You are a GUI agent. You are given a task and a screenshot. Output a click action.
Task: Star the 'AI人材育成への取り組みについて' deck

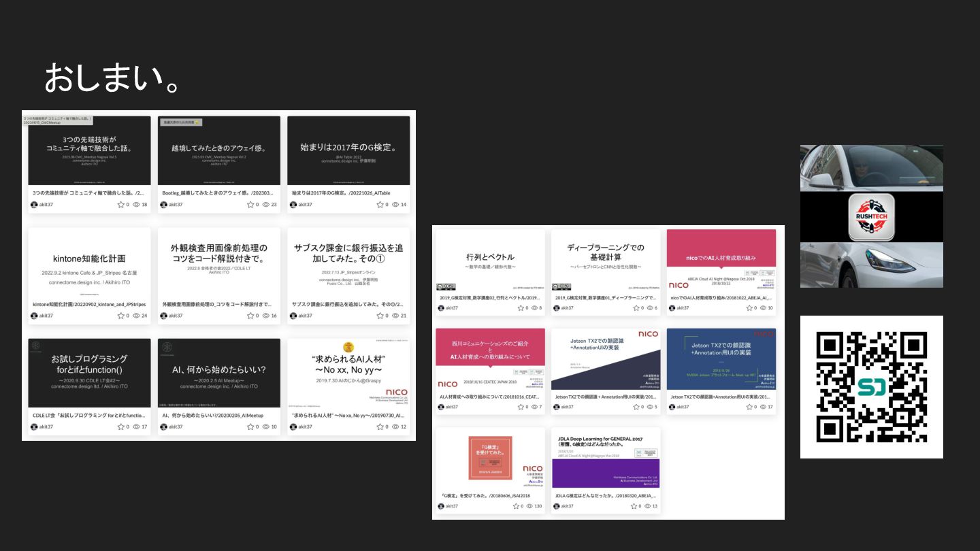521,407
